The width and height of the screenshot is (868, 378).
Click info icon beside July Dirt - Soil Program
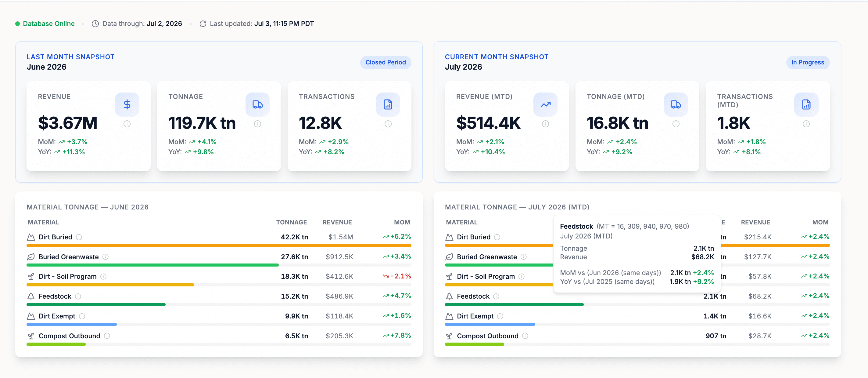coord(522,277)
